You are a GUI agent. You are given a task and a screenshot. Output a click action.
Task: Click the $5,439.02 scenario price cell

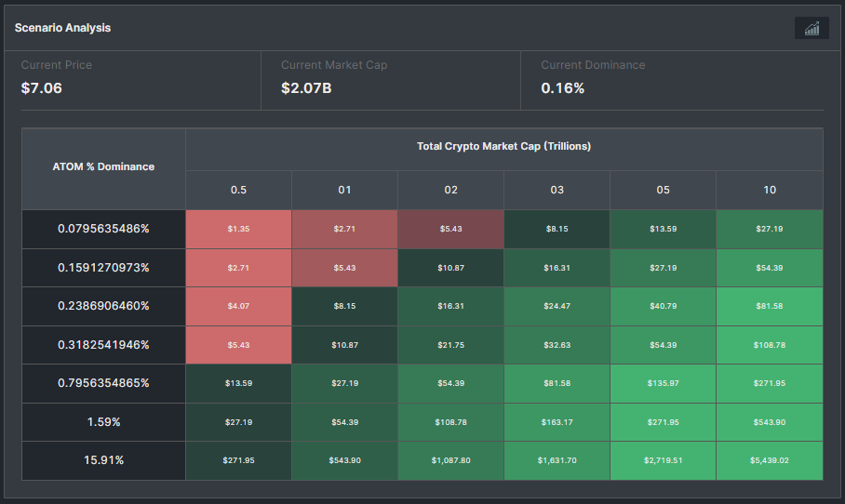(770, 460)
